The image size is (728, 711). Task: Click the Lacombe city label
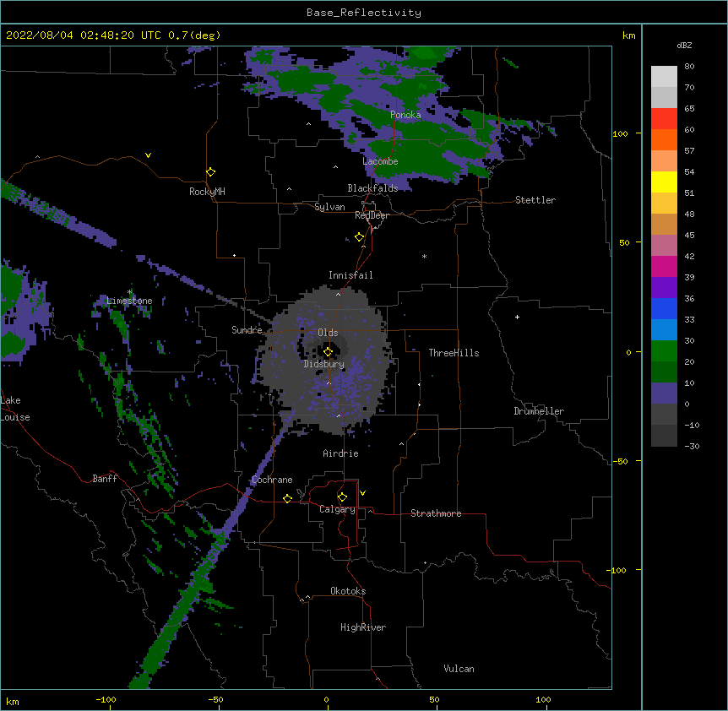(380, 161)
